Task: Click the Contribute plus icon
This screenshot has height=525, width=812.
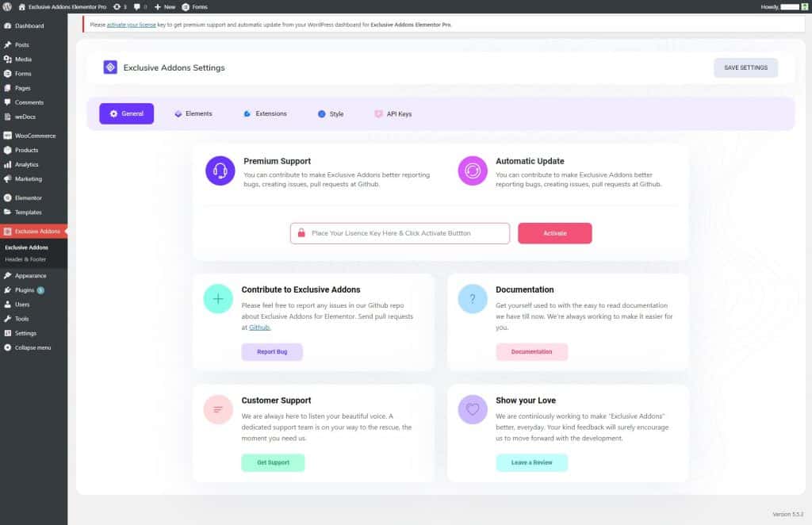Action: coord(218,299)
